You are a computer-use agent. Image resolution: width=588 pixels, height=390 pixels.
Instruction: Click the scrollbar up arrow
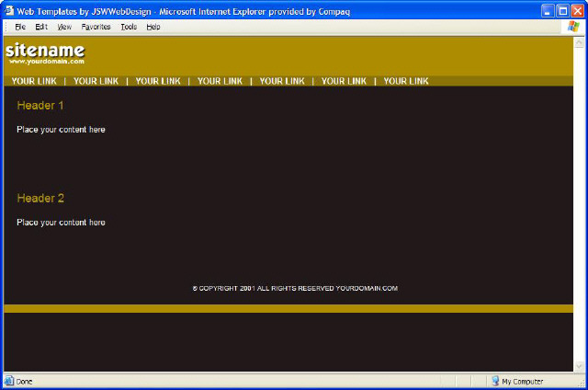pyautogui.click(x=579, y=42)
